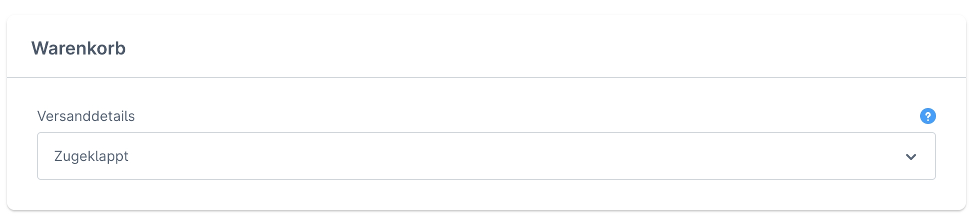Expand the shipping details combo box
The width and height of the screenshot is (980, 223).
pos(486,156)
